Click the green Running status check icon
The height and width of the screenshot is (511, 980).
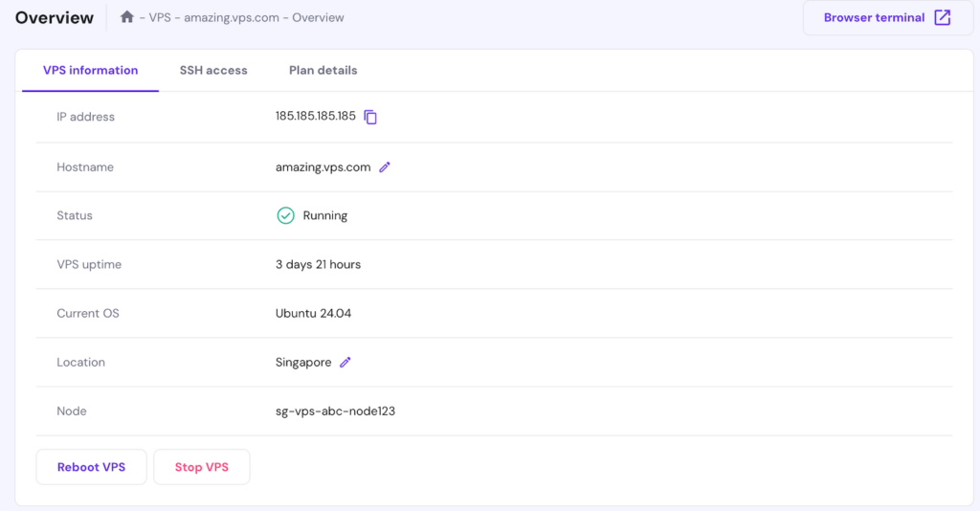285,215
